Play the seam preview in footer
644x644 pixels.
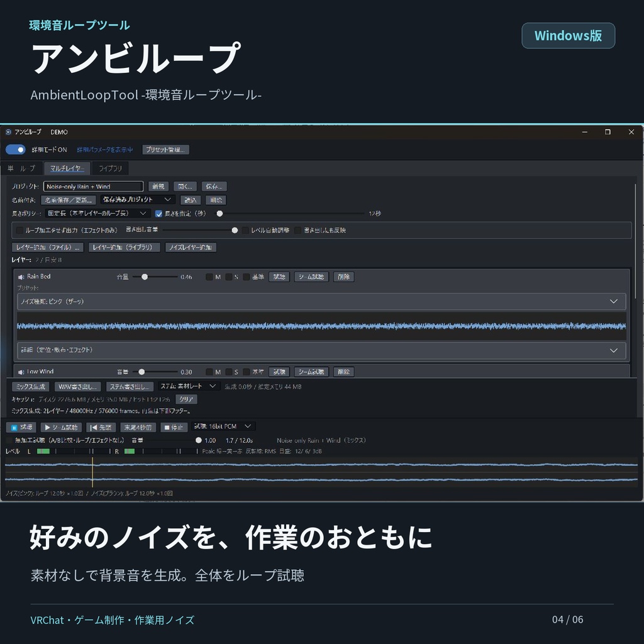click(61, 428)
